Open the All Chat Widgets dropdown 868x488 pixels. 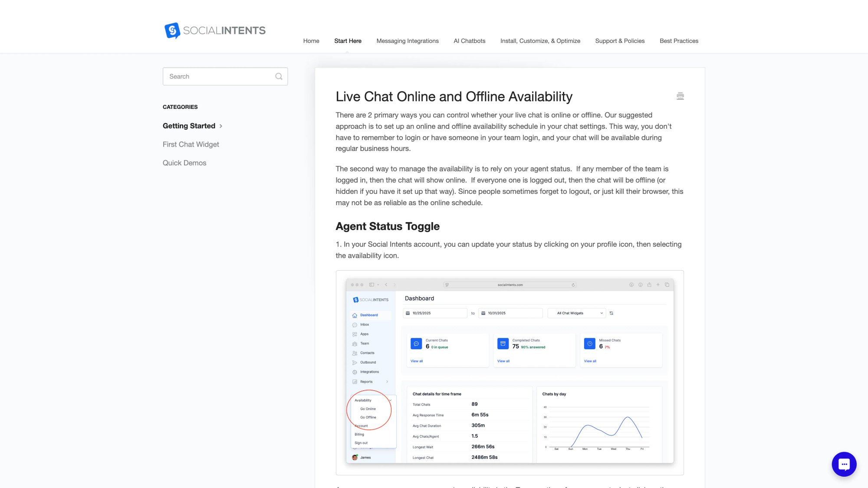(x=576, y=313)
